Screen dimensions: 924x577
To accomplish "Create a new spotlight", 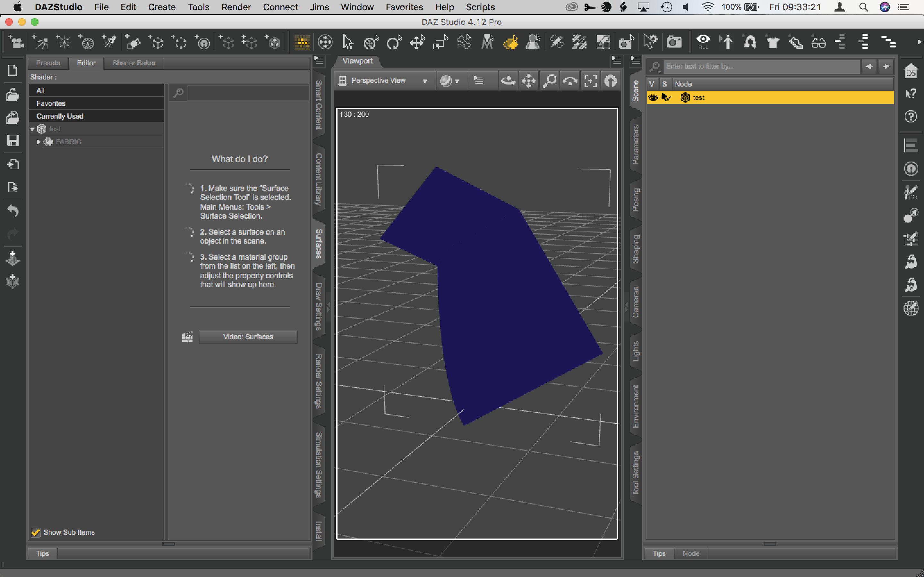I will coord(110,42).
